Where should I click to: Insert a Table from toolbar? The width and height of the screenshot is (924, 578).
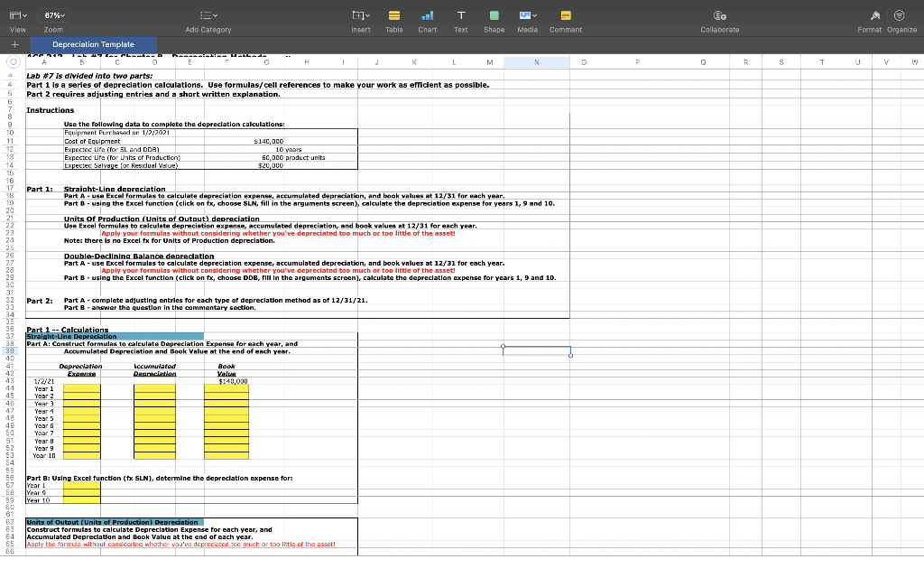click(394, 16)
